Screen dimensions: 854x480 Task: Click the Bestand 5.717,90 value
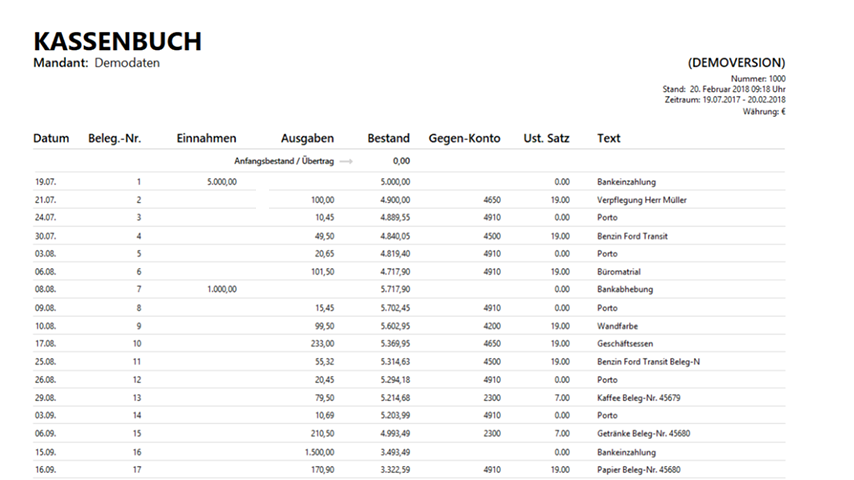click(395, 289)
